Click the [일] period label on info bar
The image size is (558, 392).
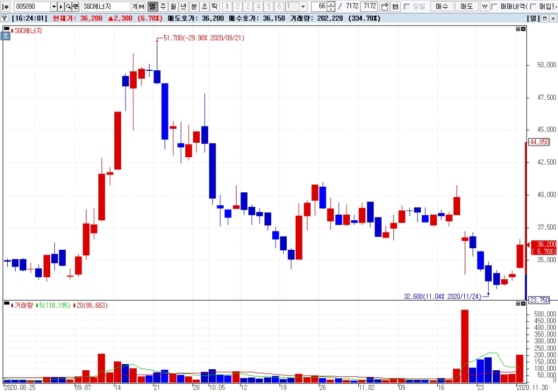pyautogui.click(x=533, y=18)
